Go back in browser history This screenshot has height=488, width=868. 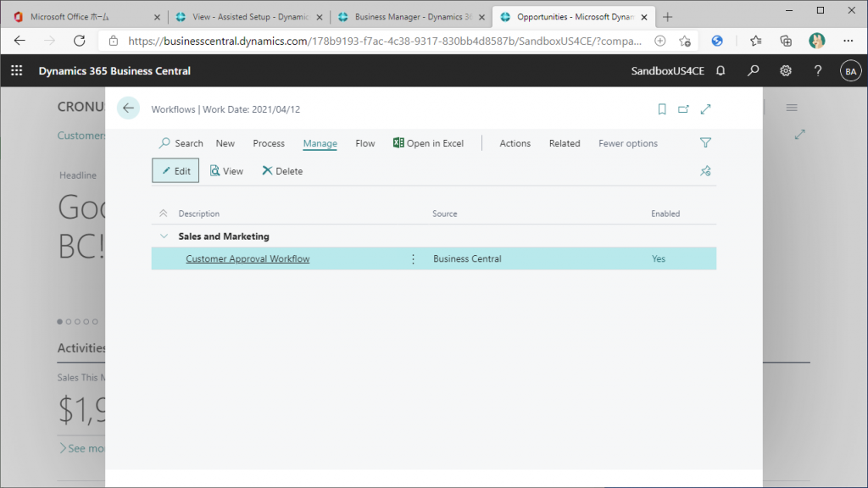[x=19, y=41]
